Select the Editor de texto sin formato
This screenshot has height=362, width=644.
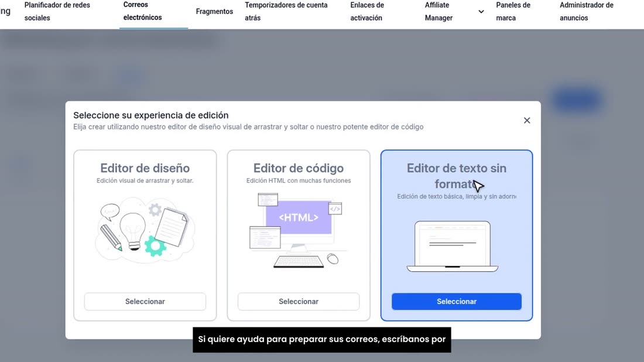pos(456,302)
